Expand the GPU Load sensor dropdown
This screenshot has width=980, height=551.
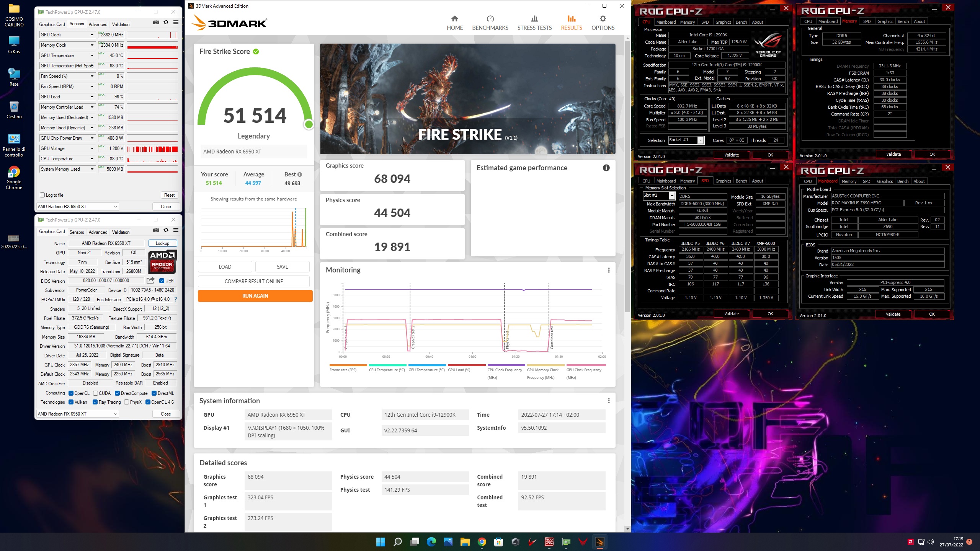point(92,97)
